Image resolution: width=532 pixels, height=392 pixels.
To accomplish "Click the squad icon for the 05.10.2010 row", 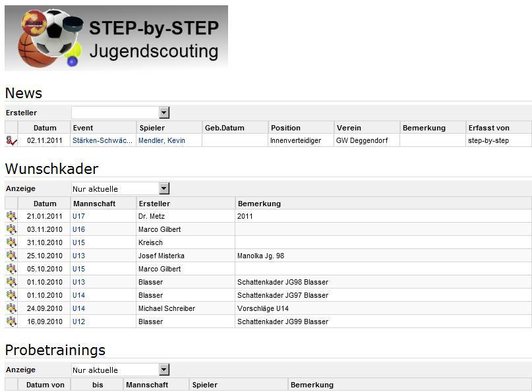I will click(x=11, y=269).
